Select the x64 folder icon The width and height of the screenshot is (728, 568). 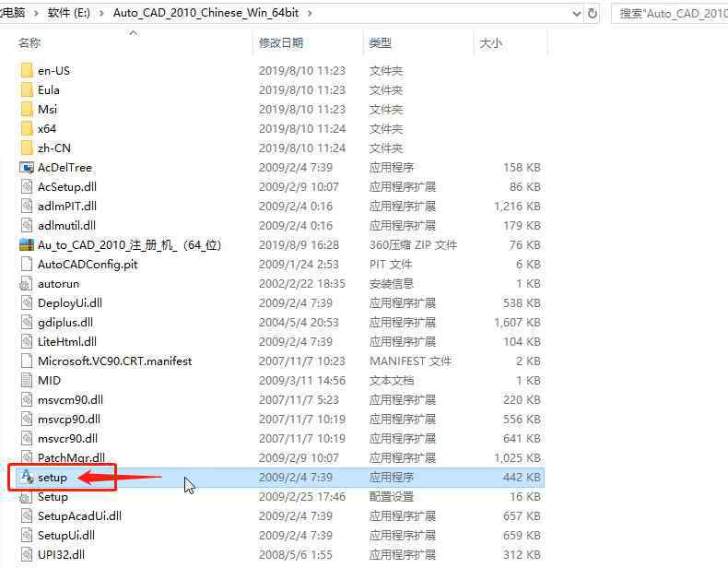pyautogui.click(x=27, y=129)
